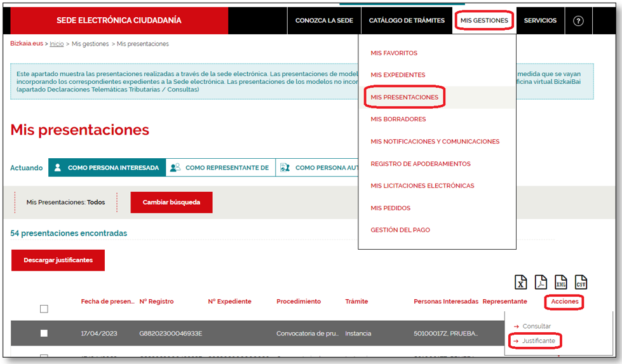Click Convocatoria de pru.. procedure cell
Image resolution: width=622 pixels, height=364 pixels.
308,334
